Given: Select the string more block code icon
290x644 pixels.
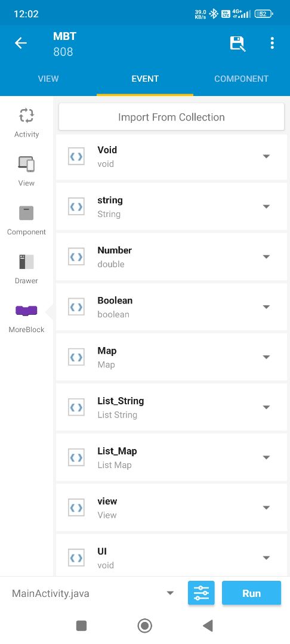Looking at the screenshot, I should coord(76,206).
